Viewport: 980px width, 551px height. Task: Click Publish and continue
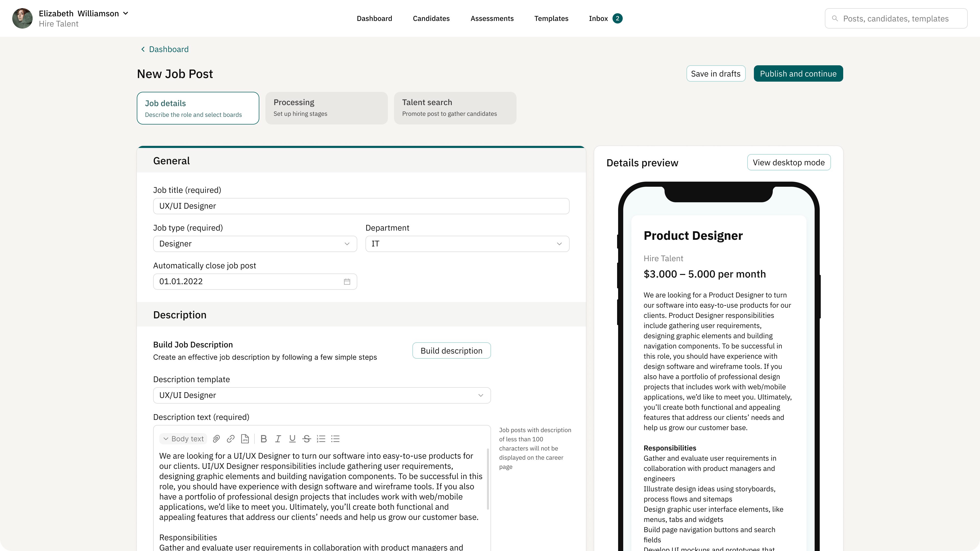pyautogui.click(x=798, y=73)
